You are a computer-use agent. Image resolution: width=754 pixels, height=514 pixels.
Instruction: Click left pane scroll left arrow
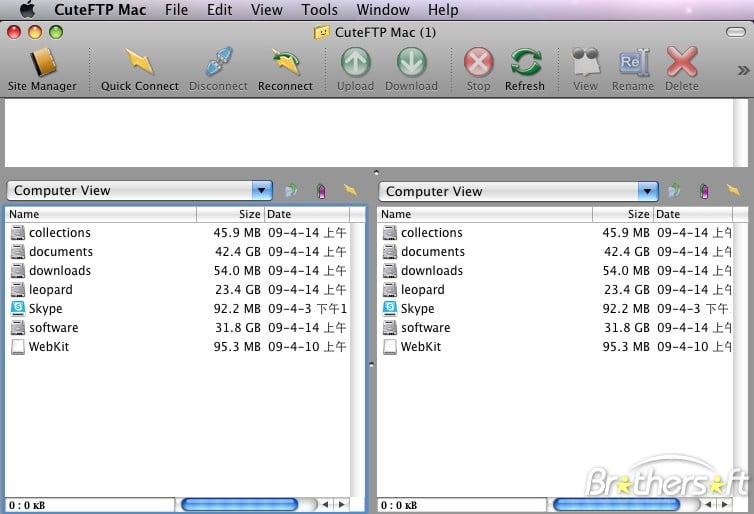[x=326, y=504]
